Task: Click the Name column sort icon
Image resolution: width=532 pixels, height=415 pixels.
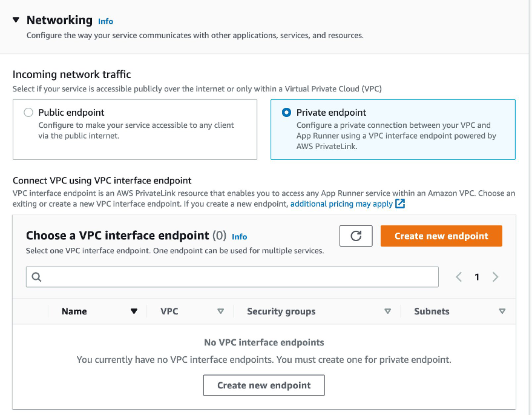Action: [134, 311]
